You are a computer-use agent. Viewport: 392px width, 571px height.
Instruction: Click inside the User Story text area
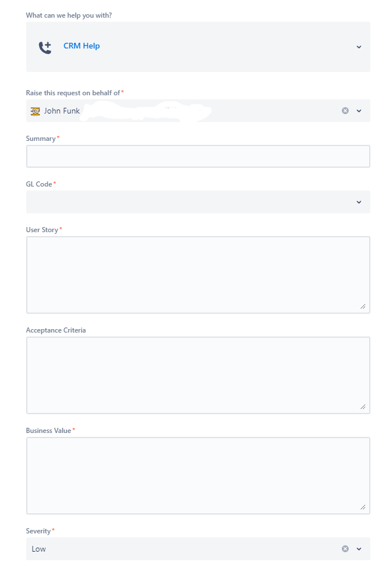(198, 274)
